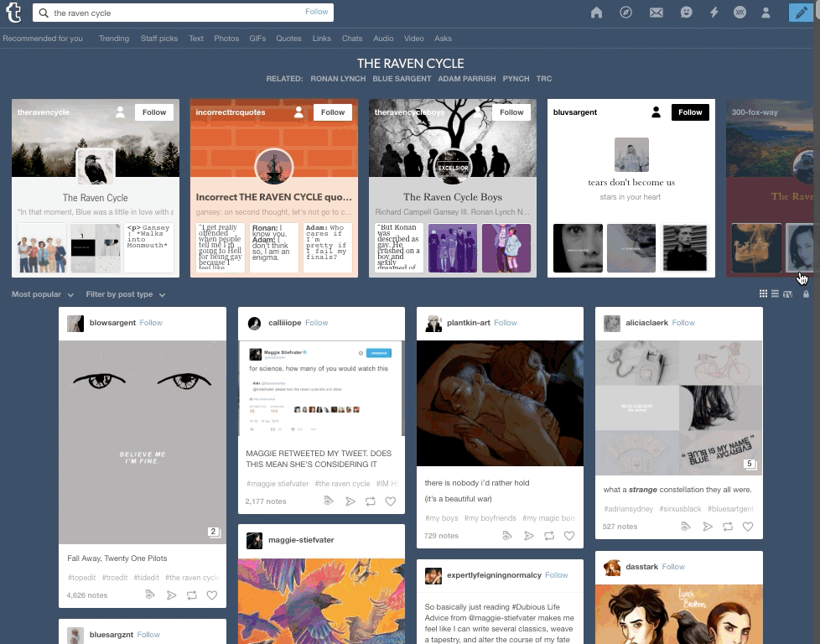Image resolution: width=820 pixels, height=644 pixels.
Task: Share the blowsargent post via send icon
Action: [171, 595]
